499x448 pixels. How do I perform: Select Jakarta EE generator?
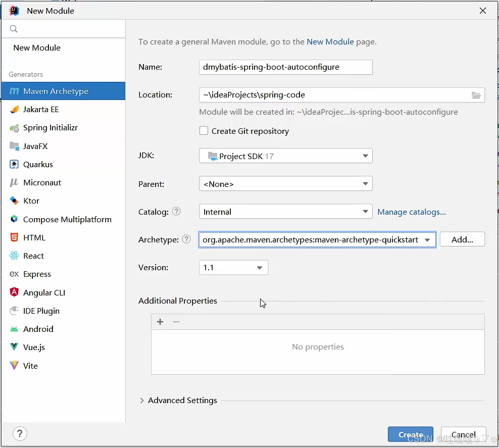coord(63,110)
